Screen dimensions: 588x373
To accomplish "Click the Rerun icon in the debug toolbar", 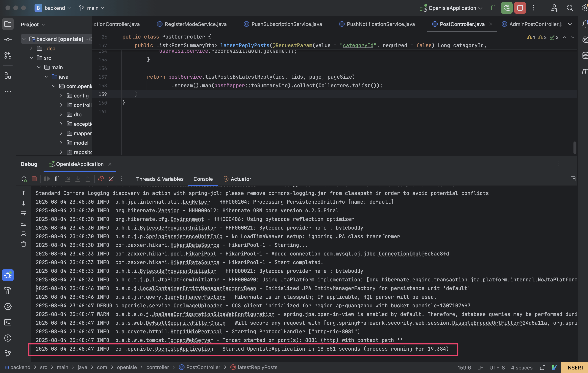I will [24, 179].
